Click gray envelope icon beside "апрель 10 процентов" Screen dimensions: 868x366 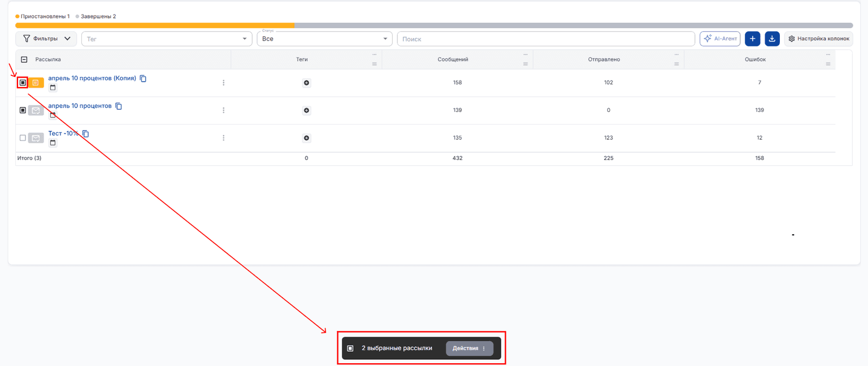point(36,110)
